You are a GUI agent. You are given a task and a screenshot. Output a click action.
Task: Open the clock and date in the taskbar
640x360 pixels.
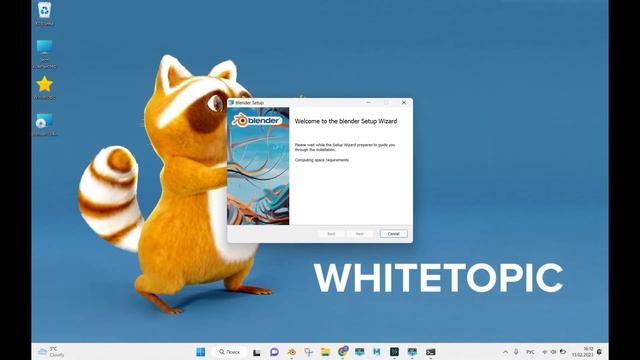(x=583, y=352)
